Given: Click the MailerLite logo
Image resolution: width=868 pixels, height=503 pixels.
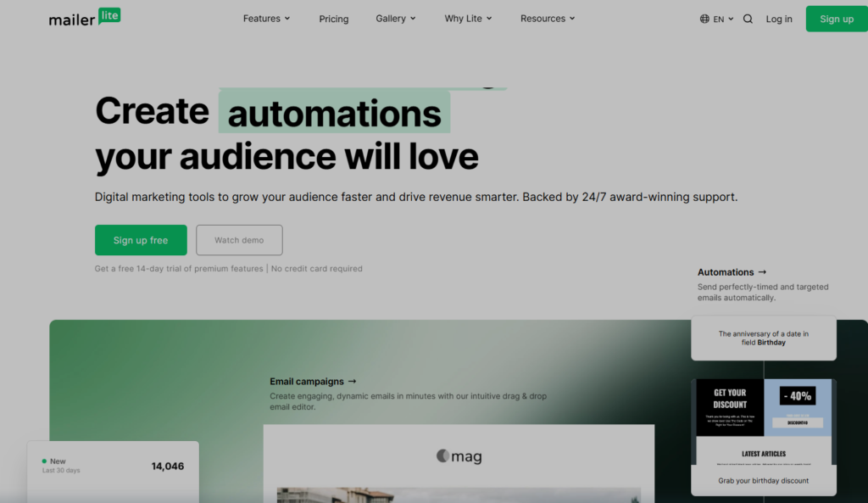Looking at the screenshot, I should (85, 18).
